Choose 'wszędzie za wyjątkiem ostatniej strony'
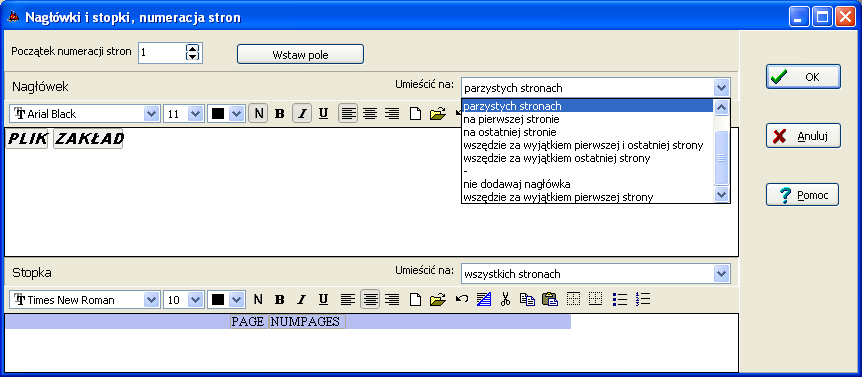The width and height of the screenshot is (862, 377). point(587,159)
